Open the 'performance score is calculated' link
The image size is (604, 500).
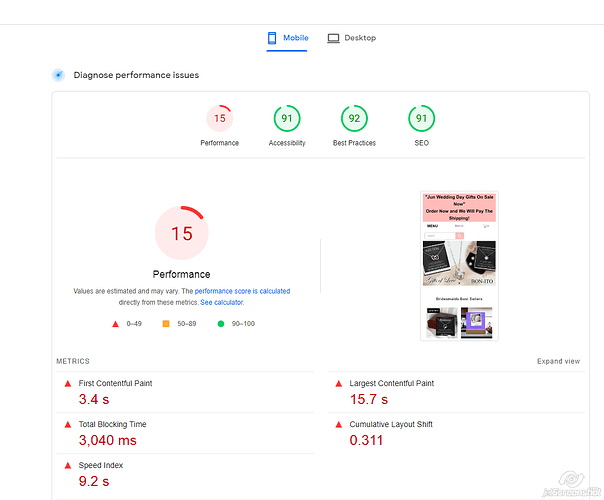(235, 291)
